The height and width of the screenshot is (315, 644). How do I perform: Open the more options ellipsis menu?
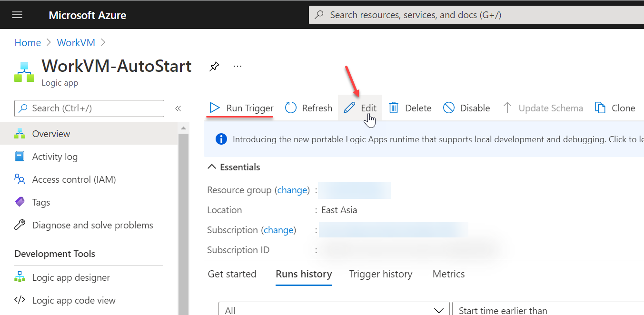(x=238, y=66)
